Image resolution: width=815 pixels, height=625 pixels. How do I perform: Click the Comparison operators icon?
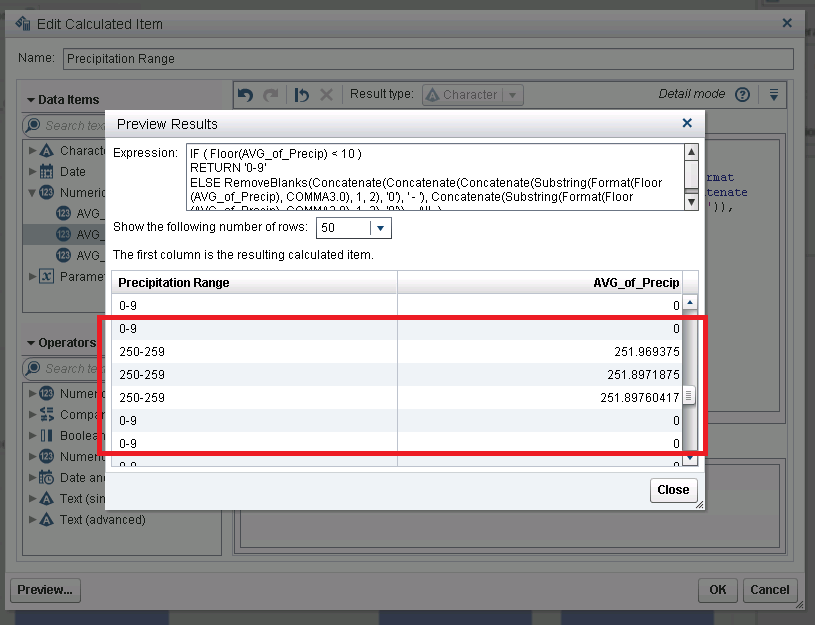(46, 414)
